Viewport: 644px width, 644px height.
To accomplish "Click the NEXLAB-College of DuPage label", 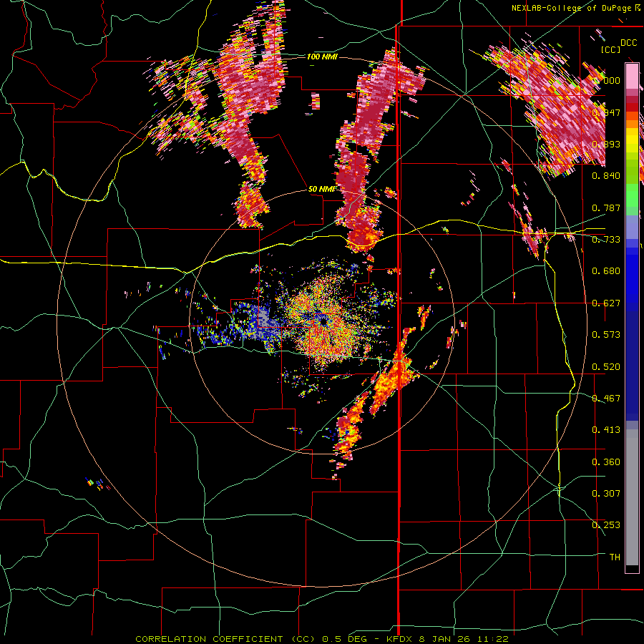I will pos(575,8).
